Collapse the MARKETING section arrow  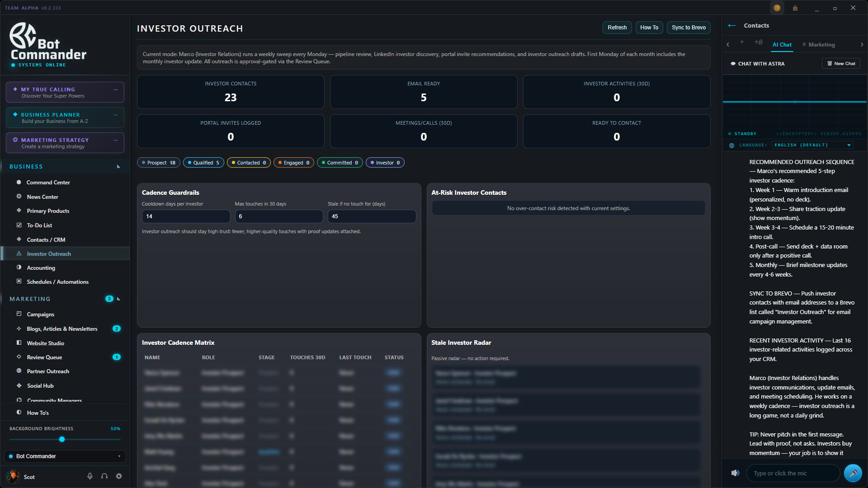(x=118, y=299)
